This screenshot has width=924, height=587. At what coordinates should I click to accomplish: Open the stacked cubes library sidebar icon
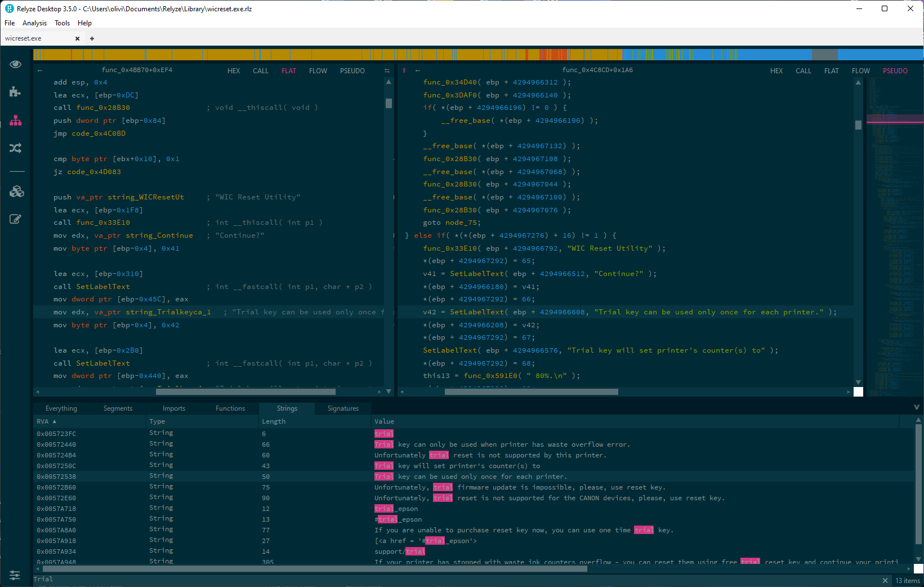pyautogui.click(x=17, y=192)
